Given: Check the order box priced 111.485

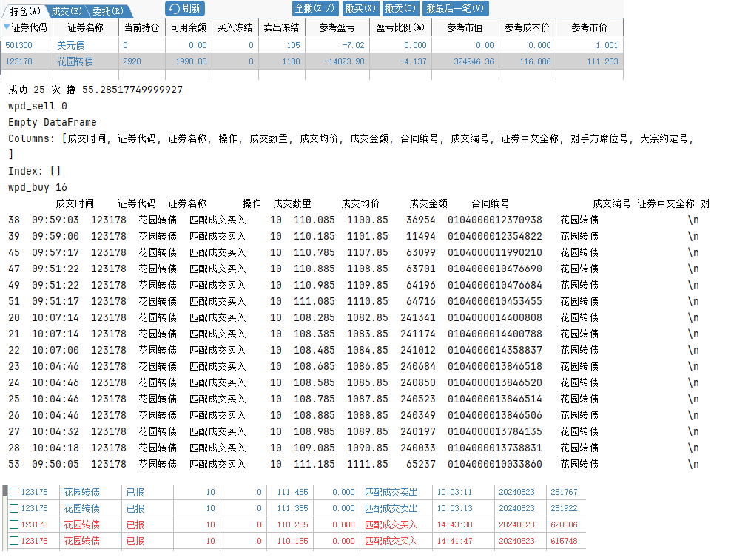Looking at the screenshot, I should (14, 492).
